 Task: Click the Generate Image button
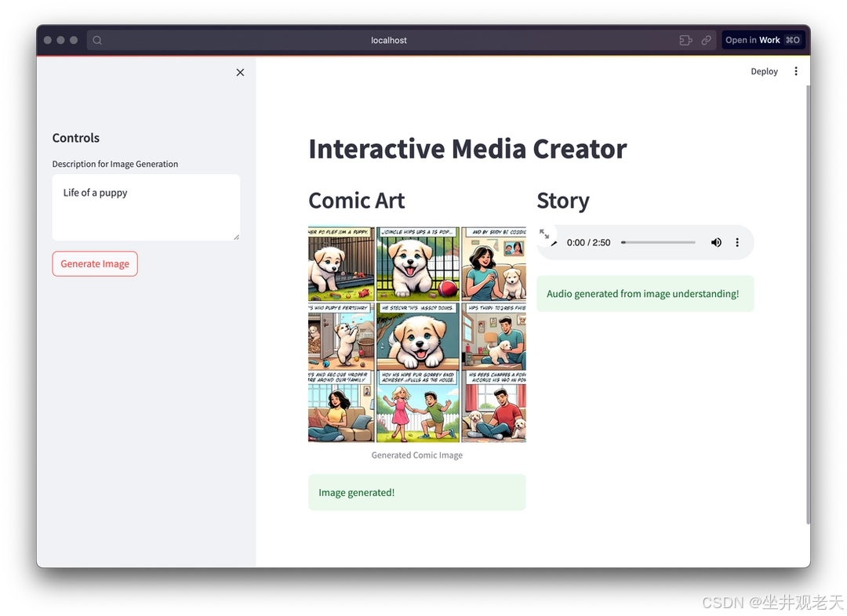coord(95,263)
